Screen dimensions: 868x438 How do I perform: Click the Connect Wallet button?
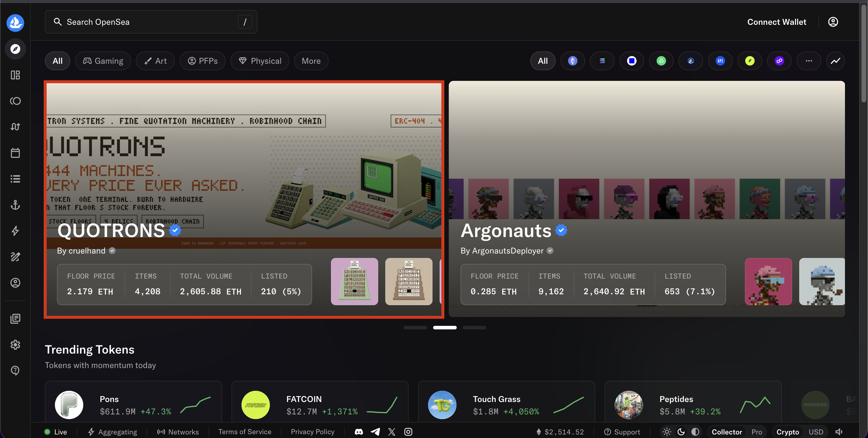coord(777,22)
